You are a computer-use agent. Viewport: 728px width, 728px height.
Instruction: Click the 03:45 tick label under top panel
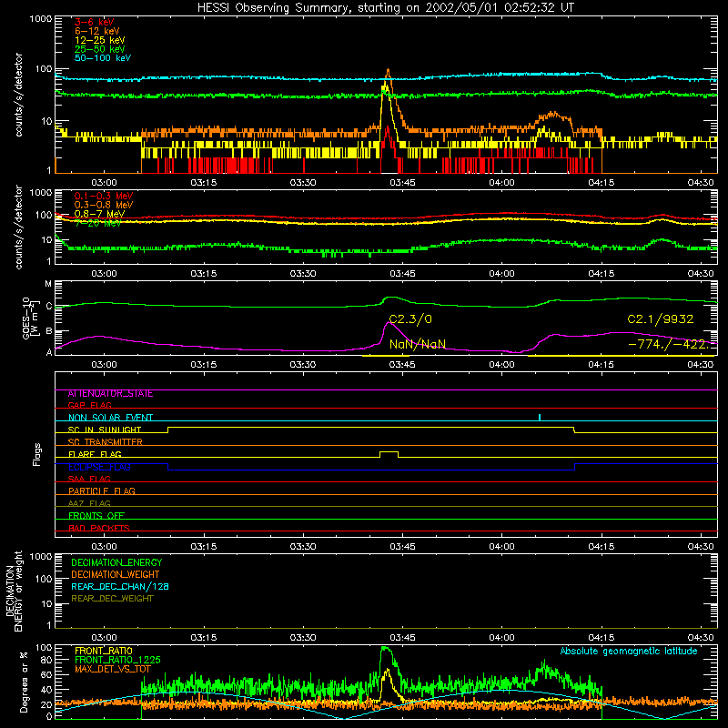click(x=402, y=183)
